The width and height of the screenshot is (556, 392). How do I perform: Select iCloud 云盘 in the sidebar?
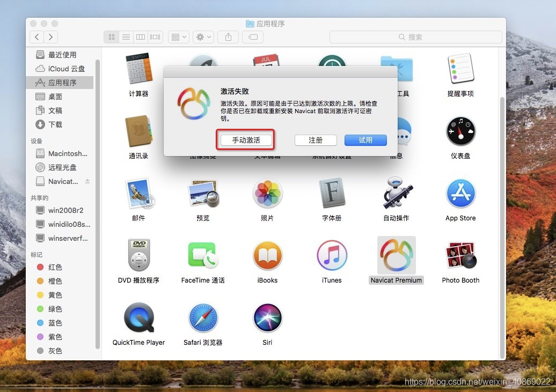[60, 69]
